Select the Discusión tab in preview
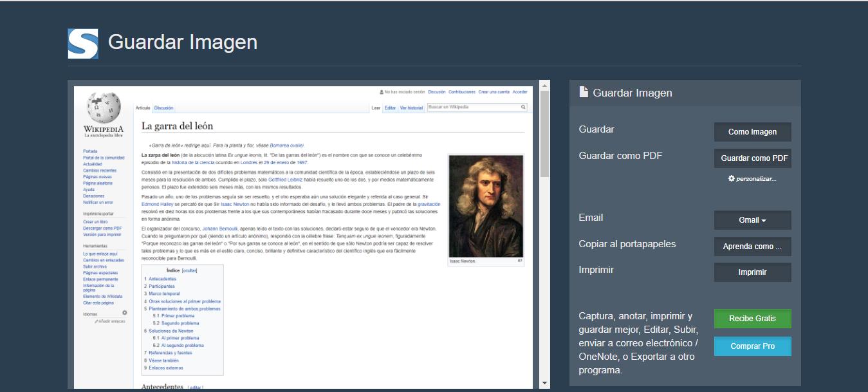 click(163, 108)
